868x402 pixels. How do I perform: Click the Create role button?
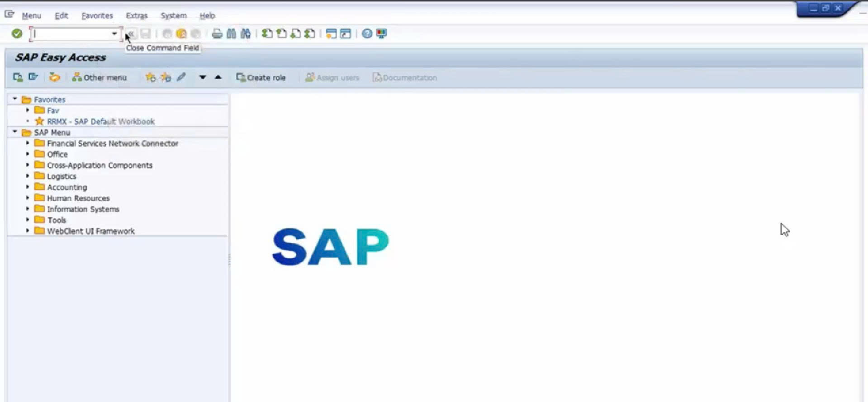261,78
